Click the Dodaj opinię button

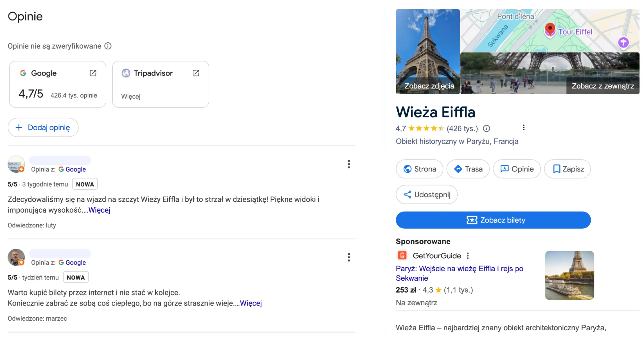(x=43, y=127)
